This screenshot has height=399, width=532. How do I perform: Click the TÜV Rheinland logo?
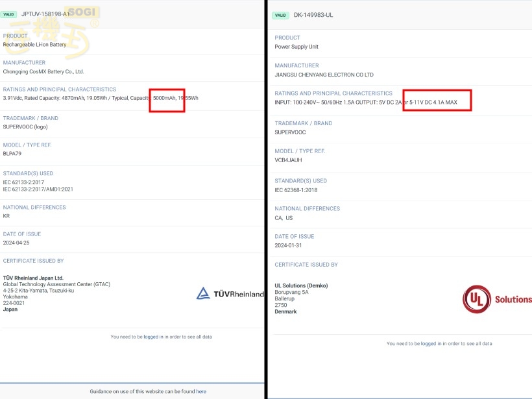click(x=230, y=294)
